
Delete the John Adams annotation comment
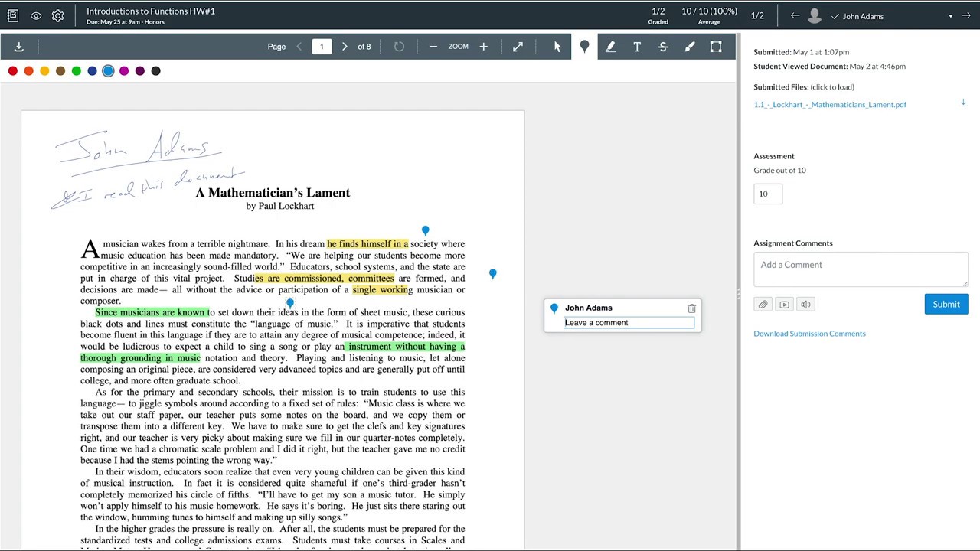tap(691, 308)
